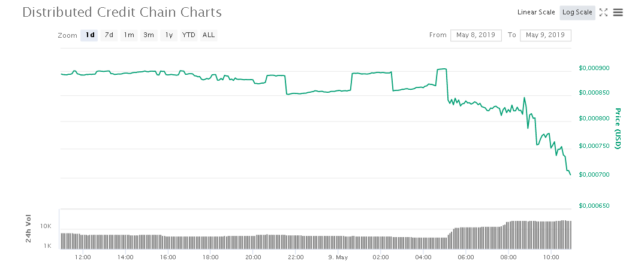This screenshot has height=270, width=644.
Task: Click the $0.000900 price axis label
Action: click(594, 68)
